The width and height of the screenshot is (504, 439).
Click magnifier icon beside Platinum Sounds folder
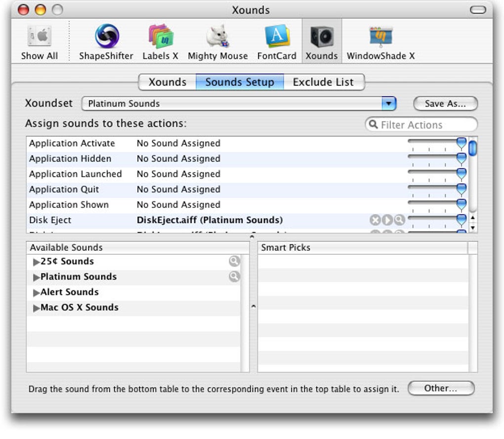pos(234,277)
